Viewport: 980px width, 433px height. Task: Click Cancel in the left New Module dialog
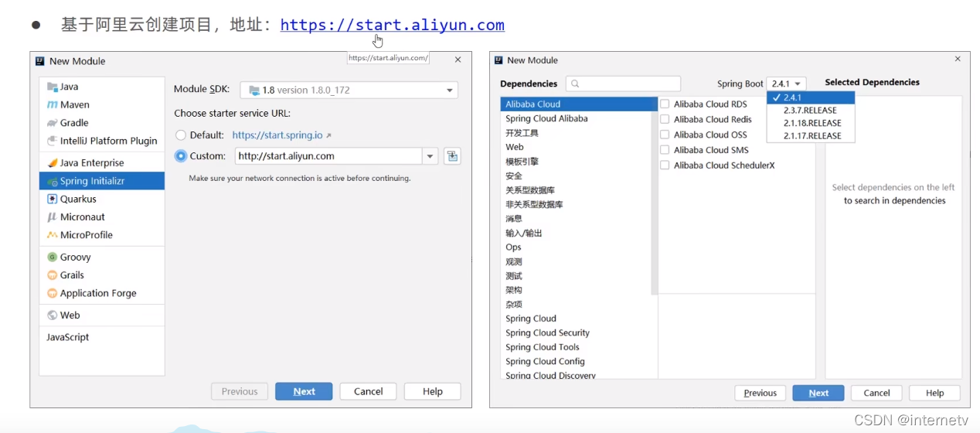click(x=368, y=391)
